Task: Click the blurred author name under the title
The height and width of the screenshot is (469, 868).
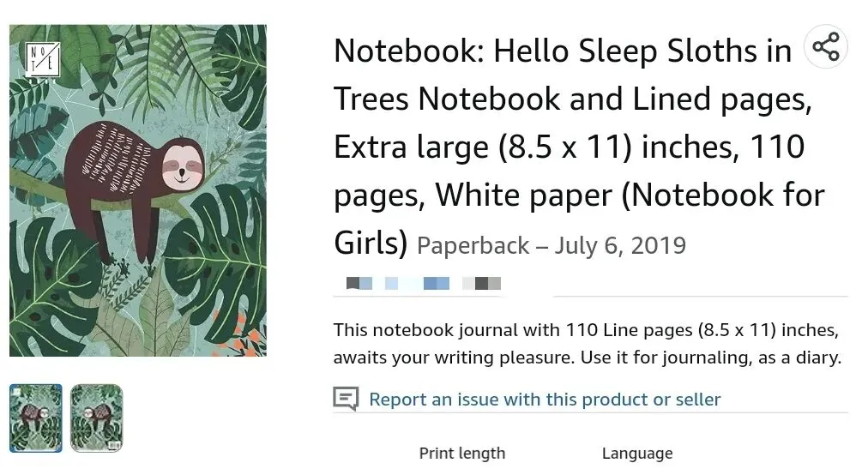Action: (423, 283)
